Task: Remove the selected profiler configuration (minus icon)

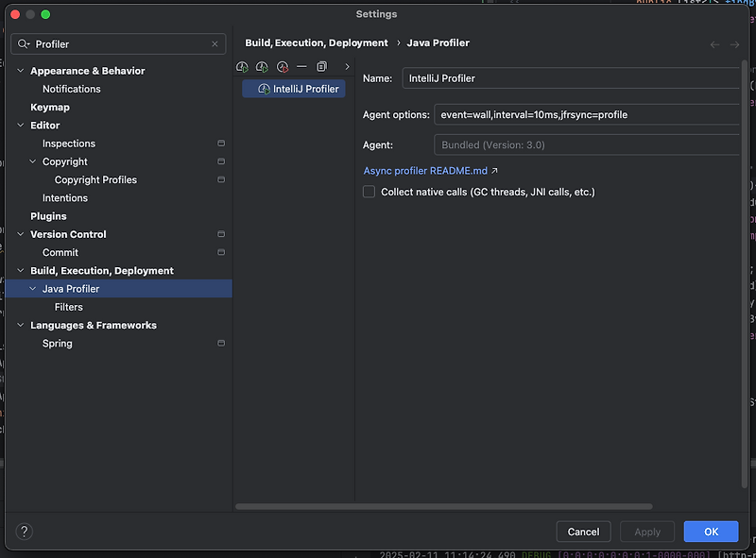Action: click(x=301, y=67)
